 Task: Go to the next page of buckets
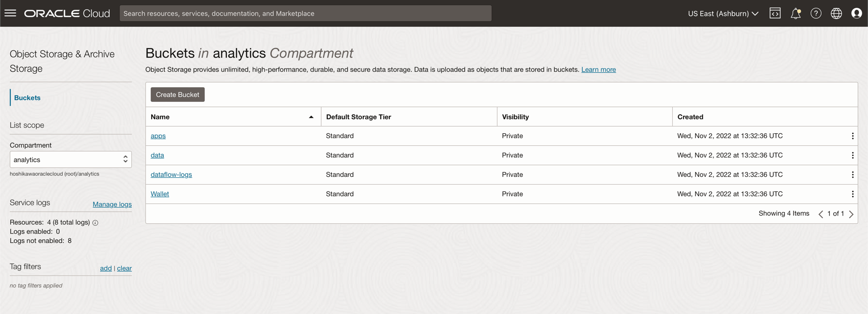[x=851, y=214]
